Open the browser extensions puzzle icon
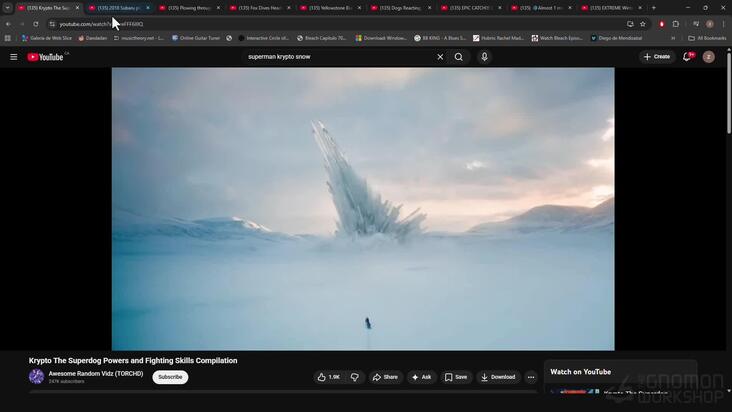The image size is (732, 412). (x=676, y=24)
